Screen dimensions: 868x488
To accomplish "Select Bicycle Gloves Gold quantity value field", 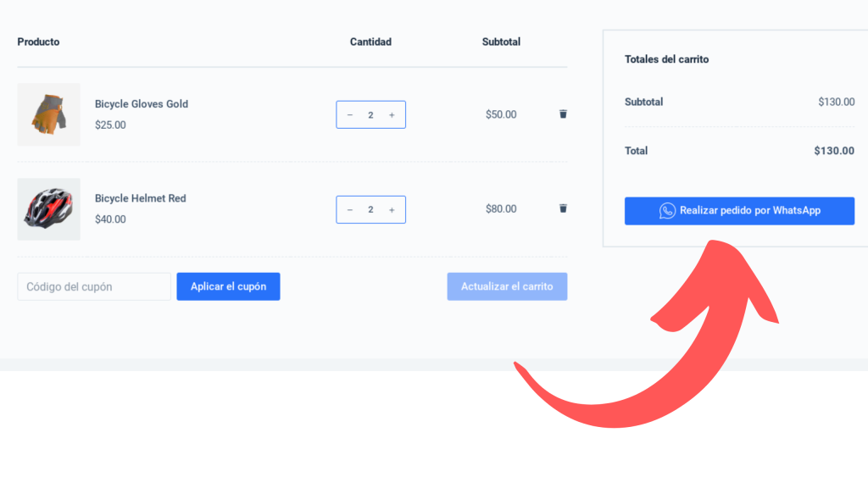I will [371, 115].
